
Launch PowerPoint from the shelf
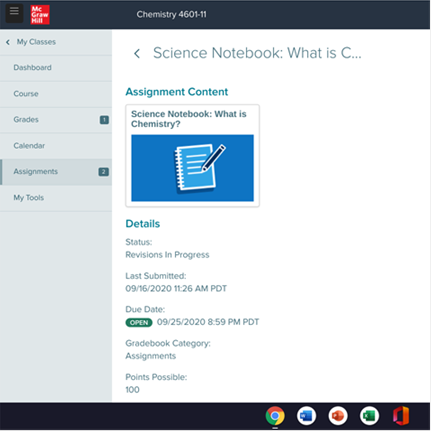click(338, 416)
